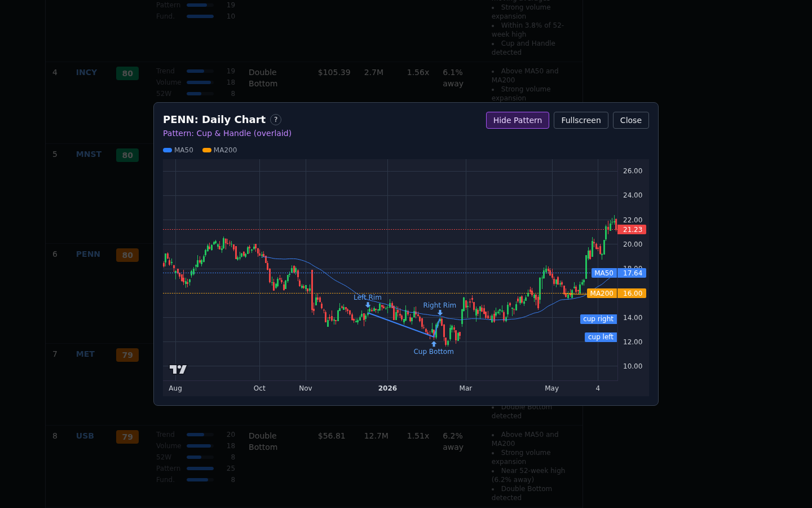Click the help question mark icon
This screenshot has height=508, width=812.
click(x=276, y=120)
